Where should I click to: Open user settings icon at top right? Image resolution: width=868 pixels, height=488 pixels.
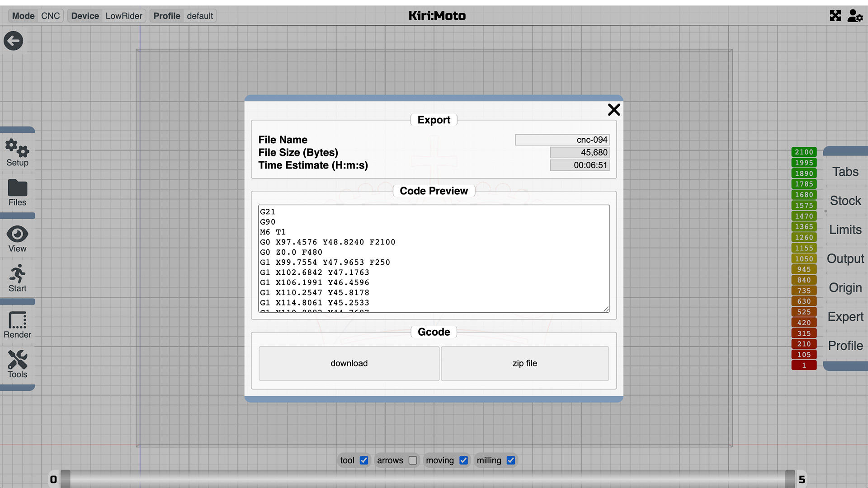click(x=855, y=16)
